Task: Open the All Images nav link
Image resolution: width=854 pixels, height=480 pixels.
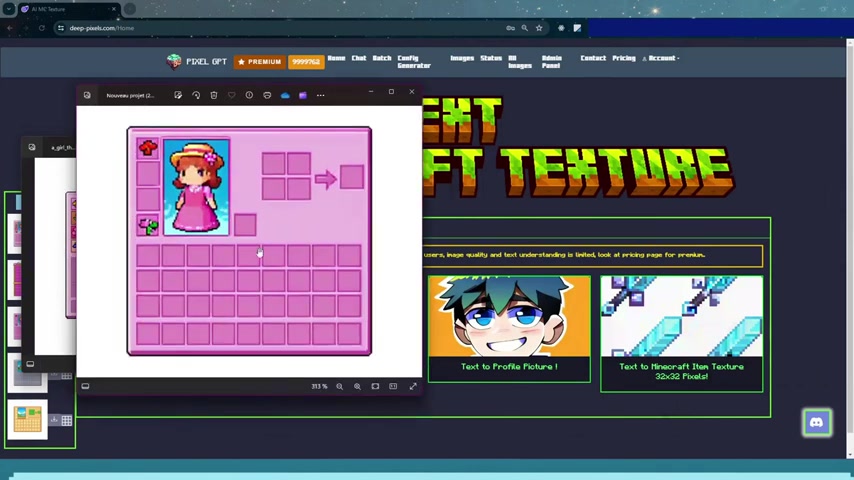Action: (520, 62)
